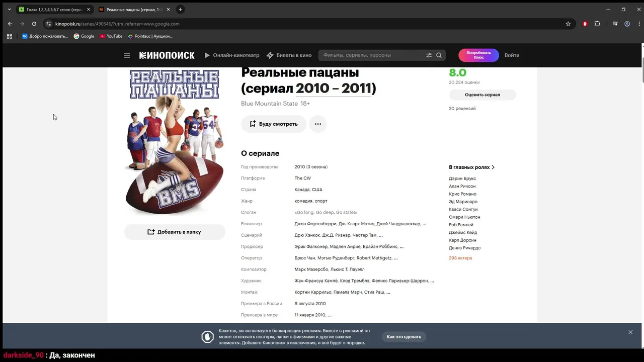Open actor Омари Ньютон page
This screenshot has width=644, height=362.
[464, 217]
